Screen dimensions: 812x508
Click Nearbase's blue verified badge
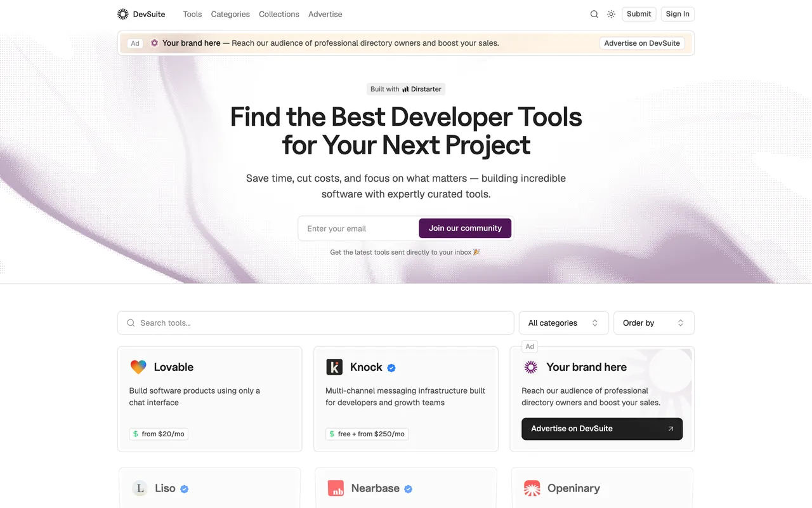click(409, 489)
